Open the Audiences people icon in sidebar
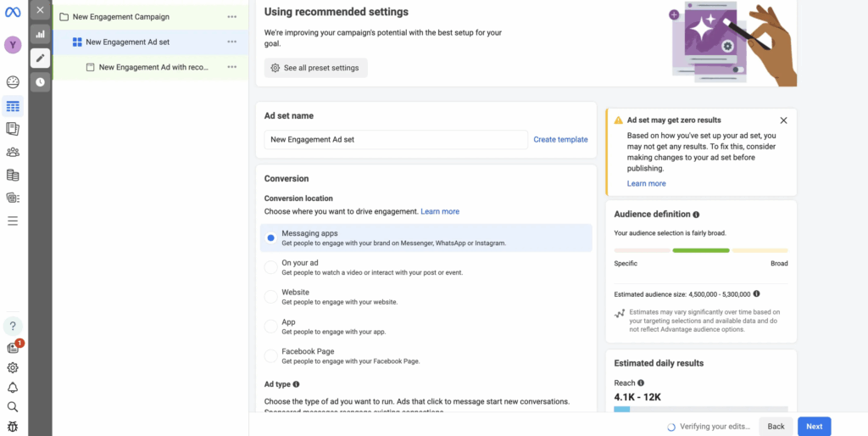 point(13,153)
